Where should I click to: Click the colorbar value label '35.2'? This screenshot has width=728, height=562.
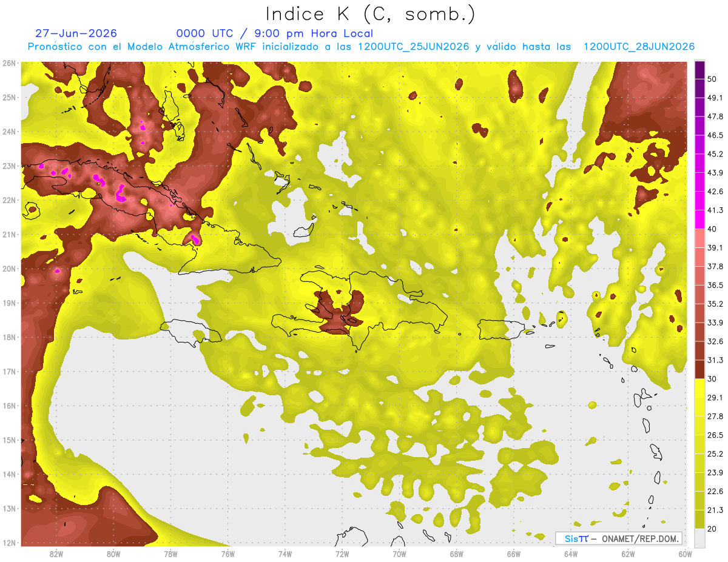715,304
